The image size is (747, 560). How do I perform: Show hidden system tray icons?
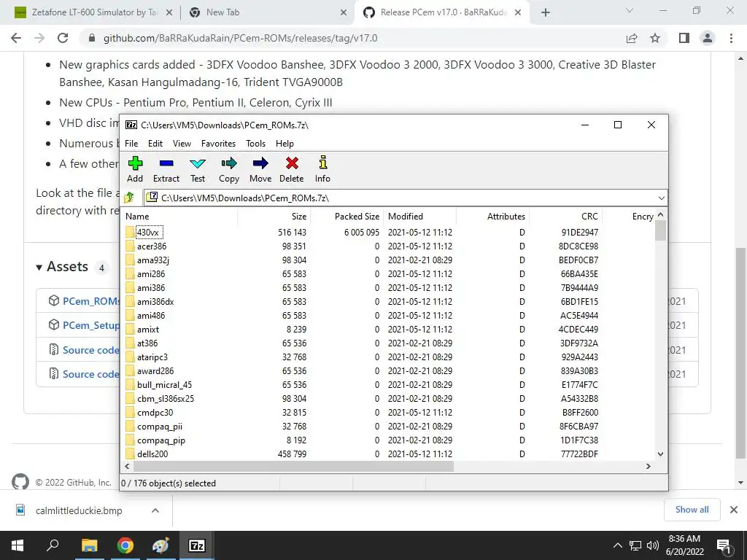point(617,545)
